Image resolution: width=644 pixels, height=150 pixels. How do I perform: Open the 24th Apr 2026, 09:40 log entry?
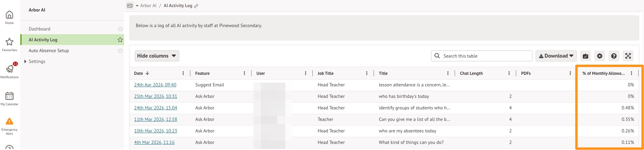(155, 85)
